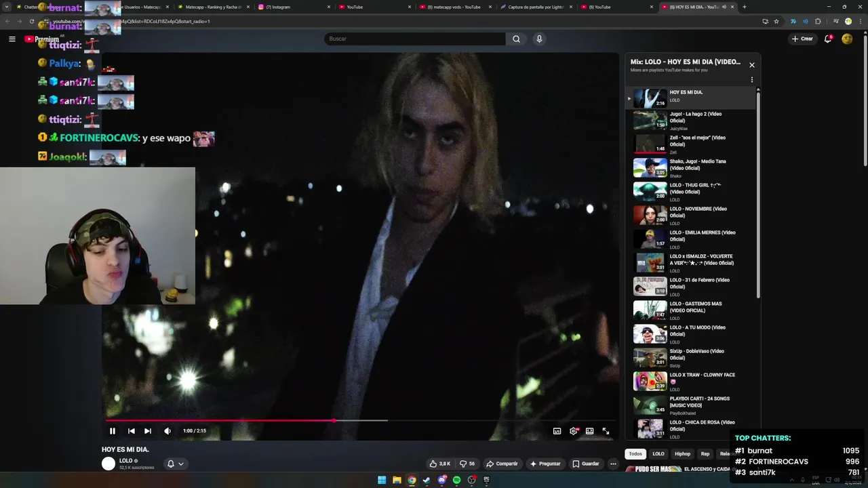The width and height of the screenshot is (868, 488).
Task: Select the Todos filter chip
Action: (635, 454)
